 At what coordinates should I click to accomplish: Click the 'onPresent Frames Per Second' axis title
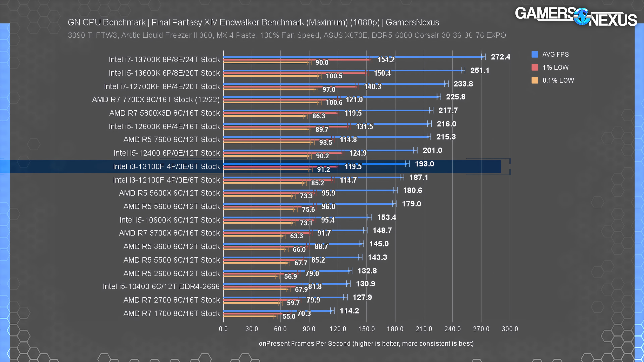click(x=366, y=344)
